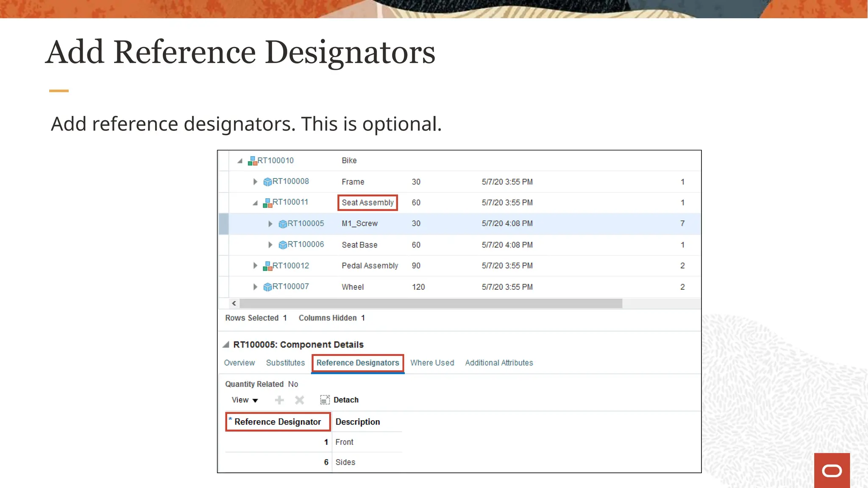Open the Additional Attributes tab
Screen dimensions: 868x488
tap(499, 363)
